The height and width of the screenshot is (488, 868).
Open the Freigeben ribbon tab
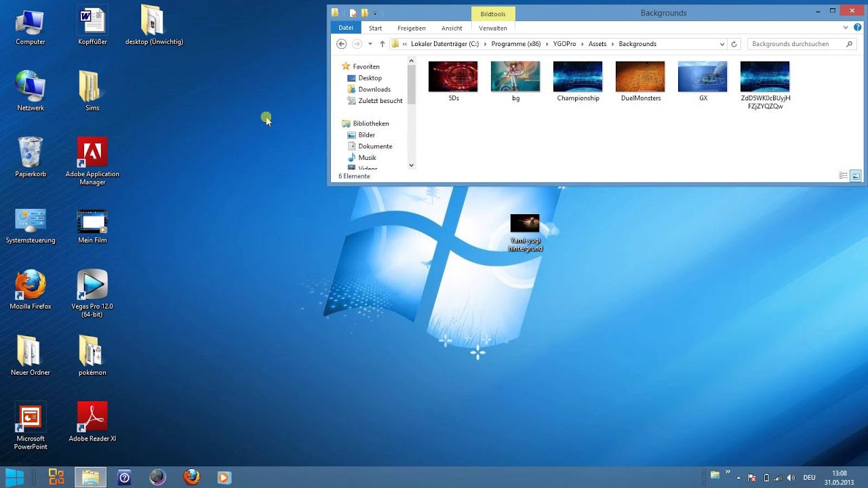click(x=412, y=28)
